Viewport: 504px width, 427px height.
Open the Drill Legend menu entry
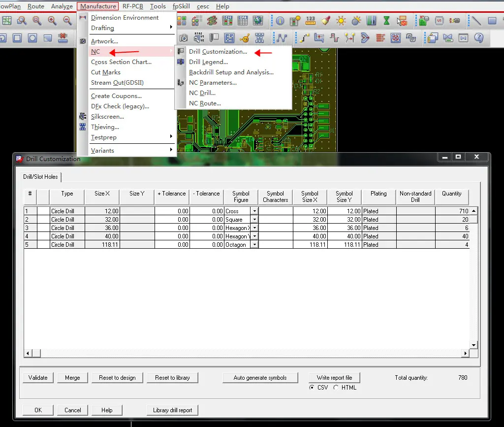208,62
